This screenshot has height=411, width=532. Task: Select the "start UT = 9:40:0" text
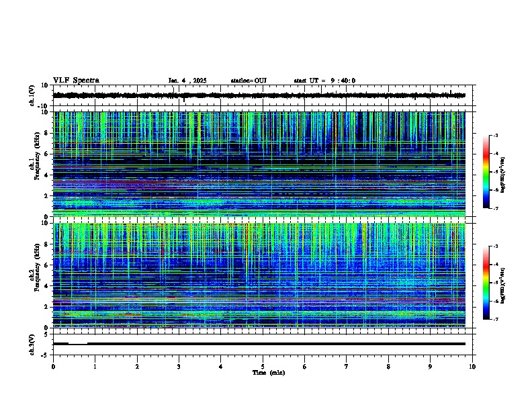coord(324,81)
